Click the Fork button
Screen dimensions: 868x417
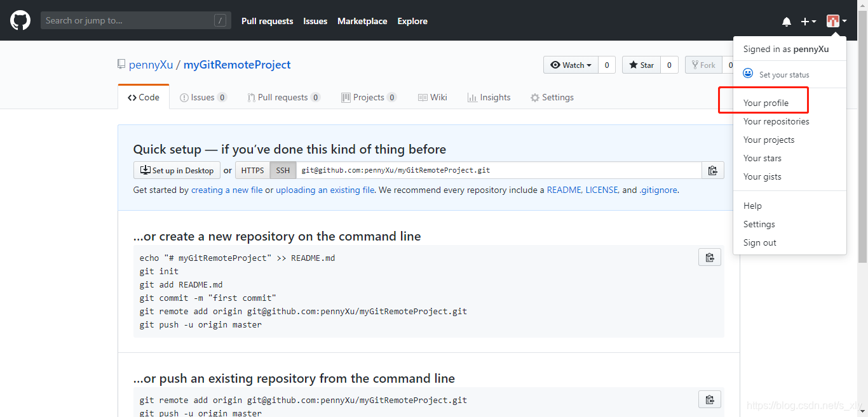click(703, 65)
